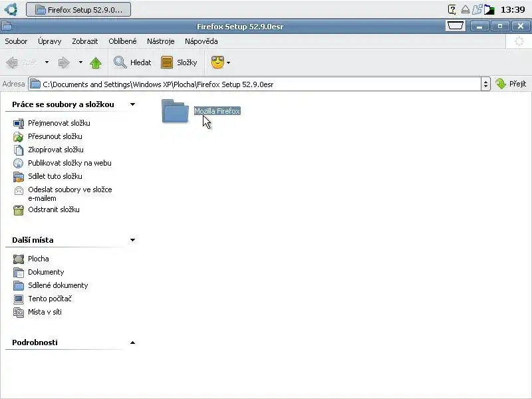532x399 pixels.
Task: Click the title bar keyboard button
Action: click(456, 26)
